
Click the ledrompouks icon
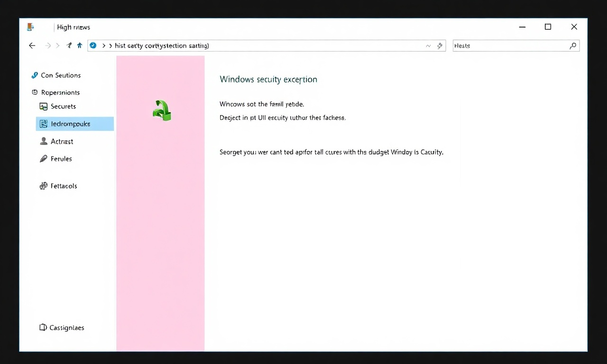[44, 124]
